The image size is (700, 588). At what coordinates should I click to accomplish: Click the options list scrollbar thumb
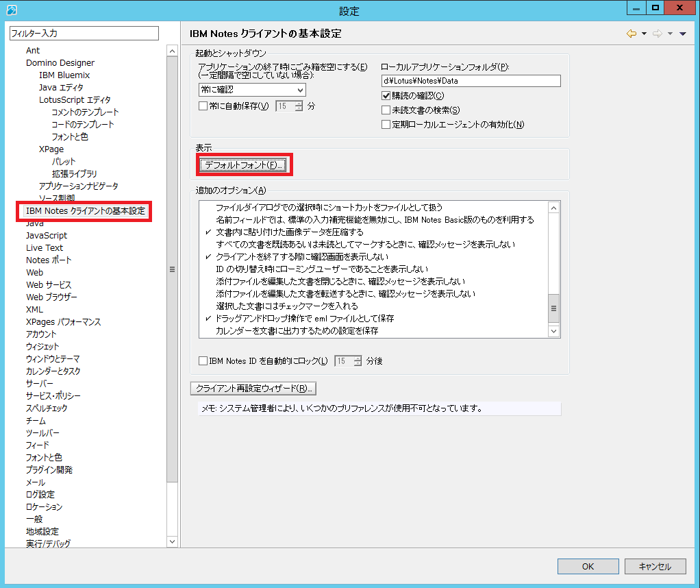[553, 308]
